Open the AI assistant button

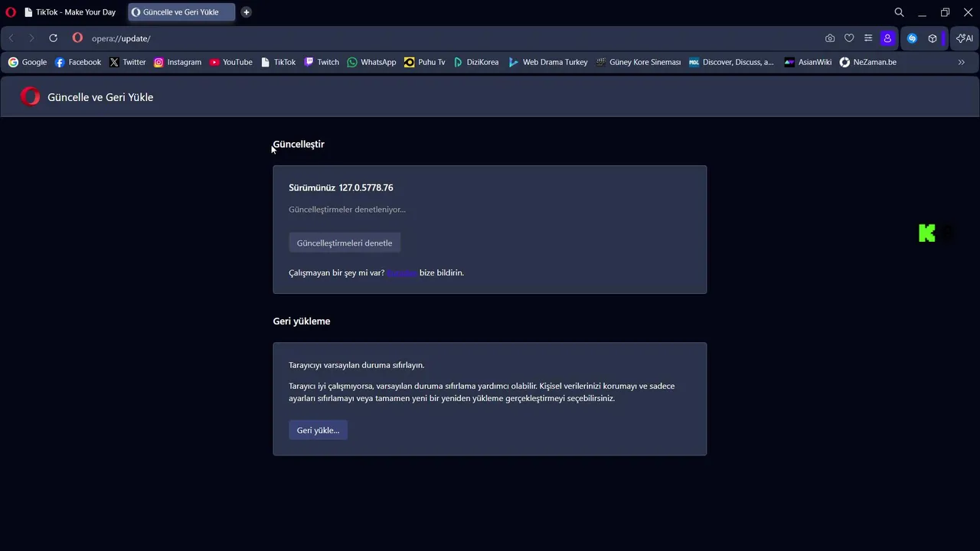pyautogui.click(x=965, y=38)
